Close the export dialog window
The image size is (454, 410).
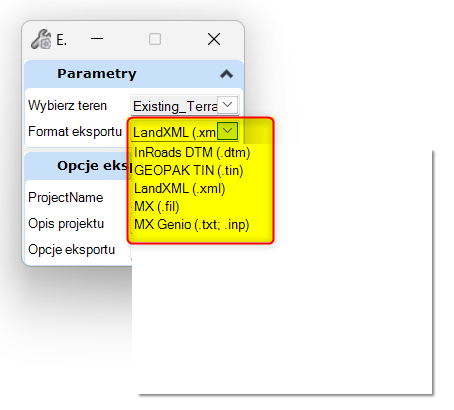(214, 39)
